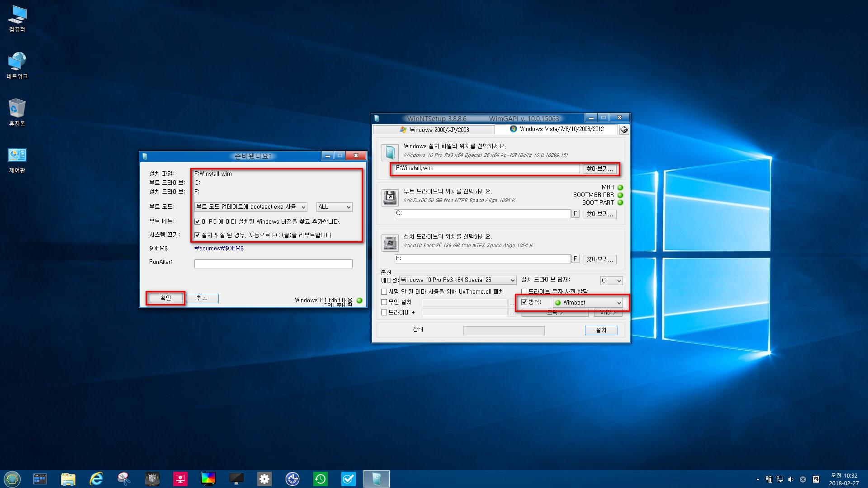Toggle the add existing Windows boot menu checkbox
This screenshot has width=868, height=488.
point(197,222)
